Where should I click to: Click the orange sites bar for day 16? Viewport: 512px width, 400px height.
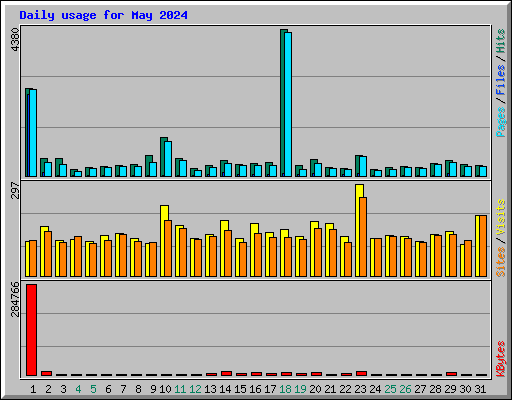click(x=258, y=255)
